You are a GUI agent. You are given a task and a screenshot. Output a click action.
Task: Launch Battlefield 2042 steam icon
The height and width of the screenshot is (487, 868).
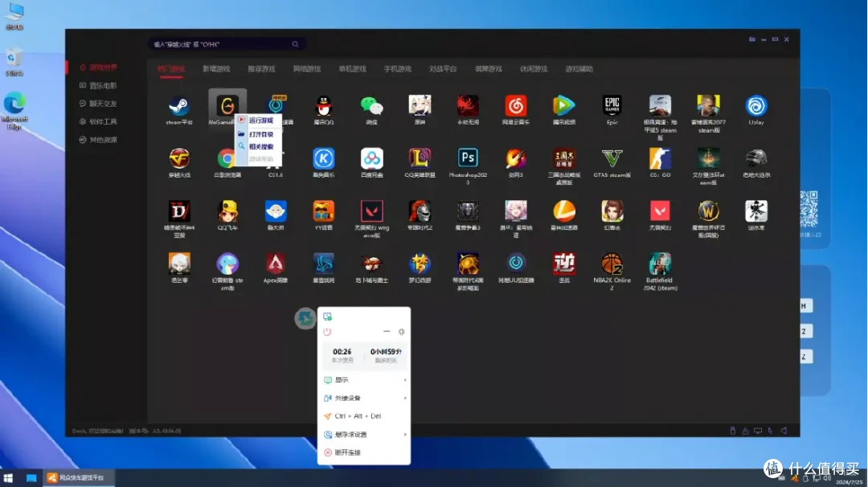point(660,264)
